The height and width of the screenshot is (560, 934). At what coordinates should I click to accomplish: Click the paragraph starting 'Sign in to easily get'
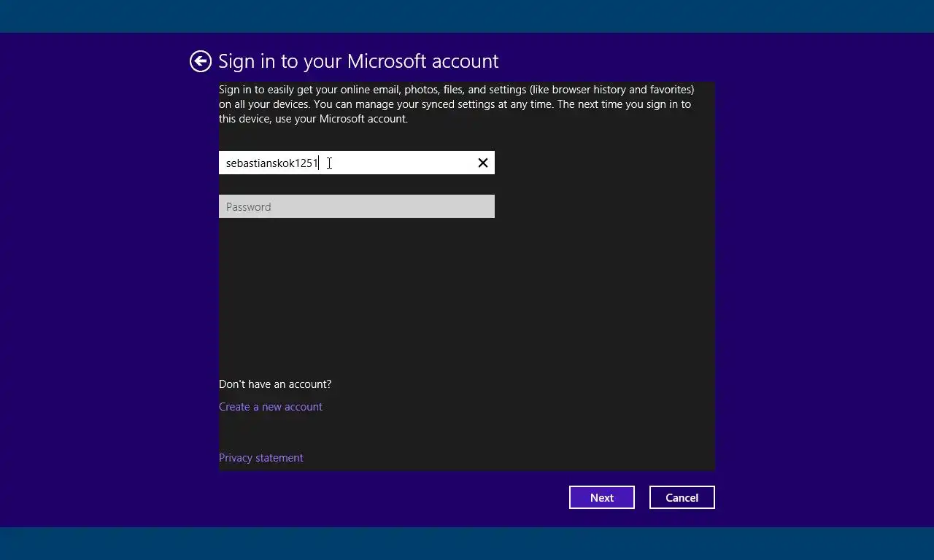[457, 104]
